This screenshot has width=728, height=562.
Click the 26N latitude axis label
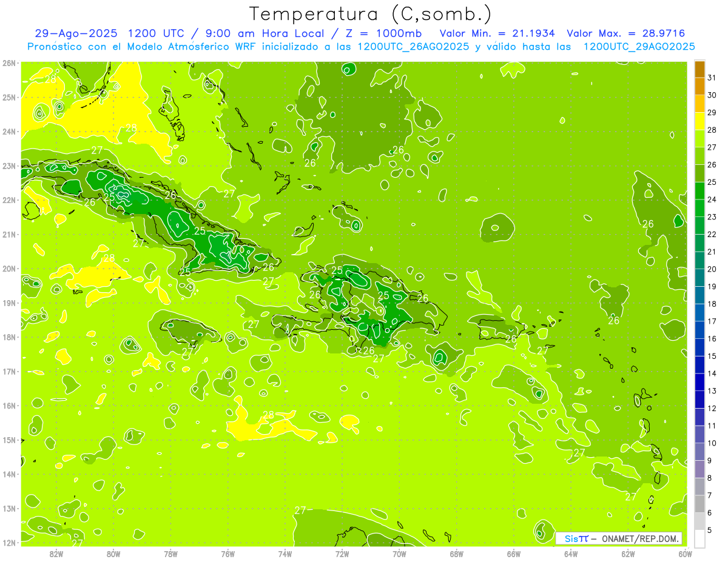[9, 63]
